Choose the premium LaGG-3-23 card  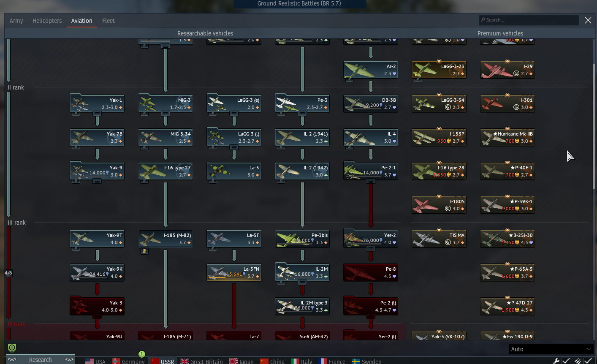click(439, 70)
